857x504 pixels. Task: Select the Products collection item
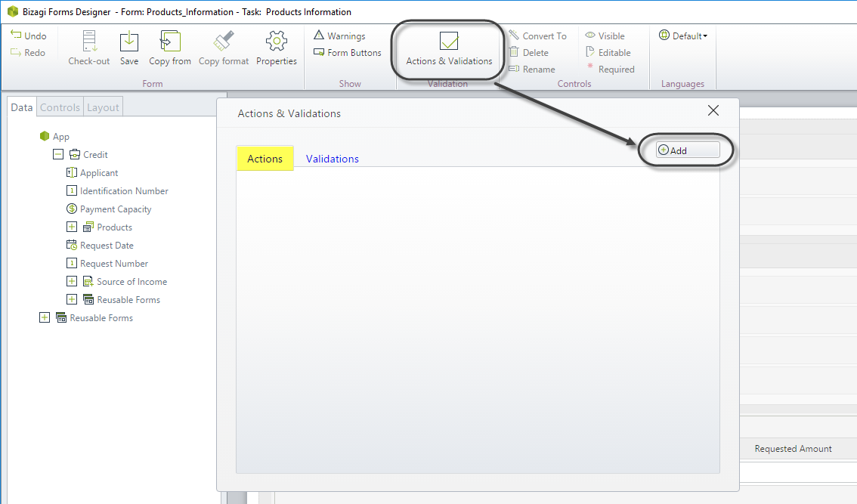115,227
